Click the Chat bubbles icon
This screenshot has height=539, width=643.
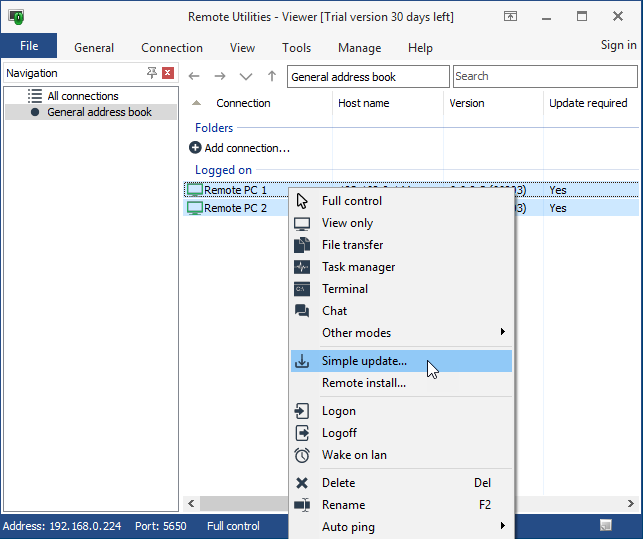coord(302,311)
